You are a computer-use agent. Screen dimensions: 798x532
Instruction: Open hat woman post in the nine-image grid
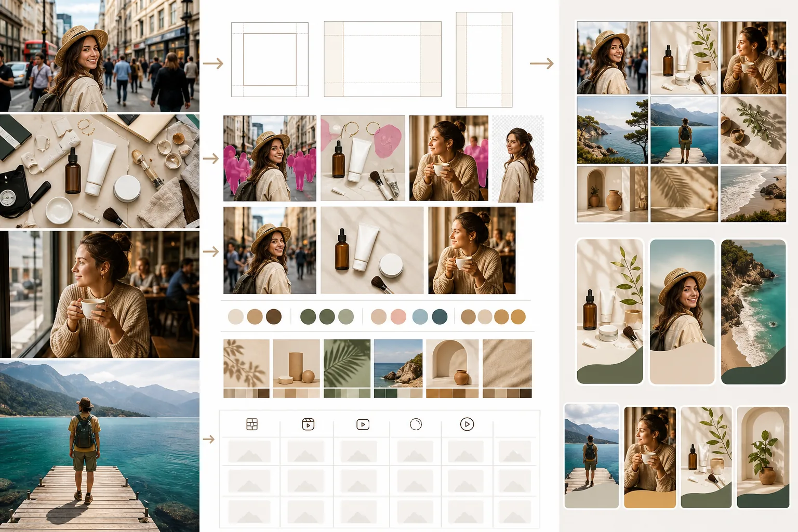(x=613, y=58)
